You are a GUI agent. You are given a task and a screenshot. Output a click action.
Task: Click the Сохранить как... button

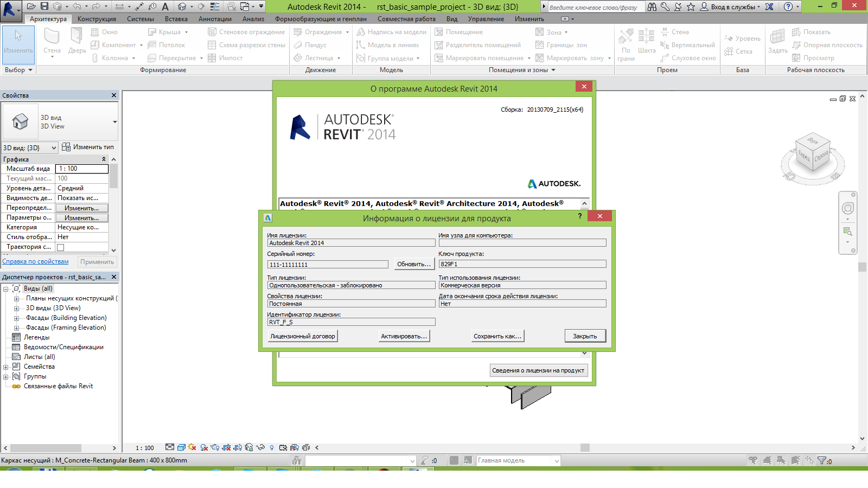tap(497, 336)
